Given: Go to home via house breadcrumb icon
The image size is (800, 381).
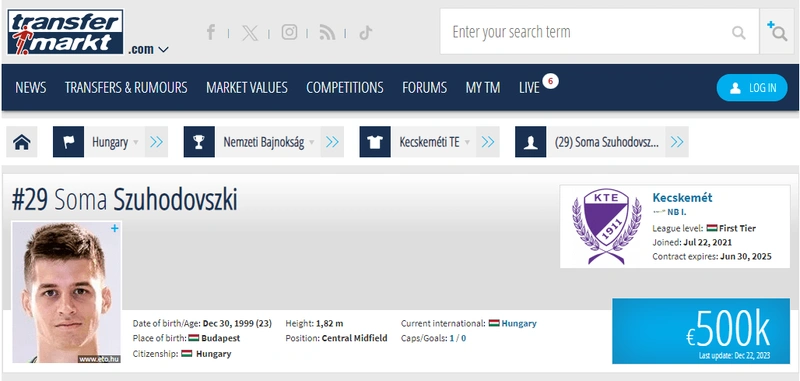Looking at the screenshot, I should click(21, 142).
